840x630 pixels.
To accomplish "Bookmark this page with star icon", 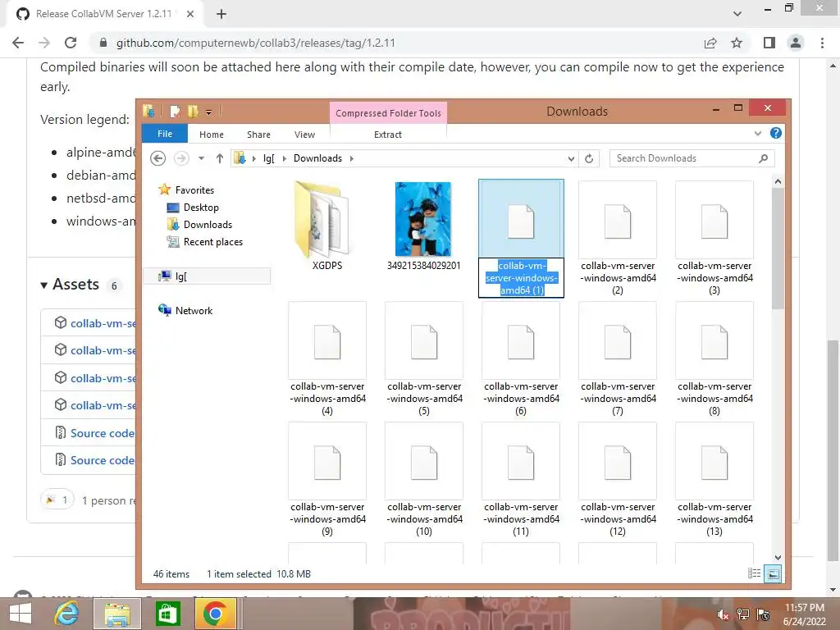I will pos(737,43).
